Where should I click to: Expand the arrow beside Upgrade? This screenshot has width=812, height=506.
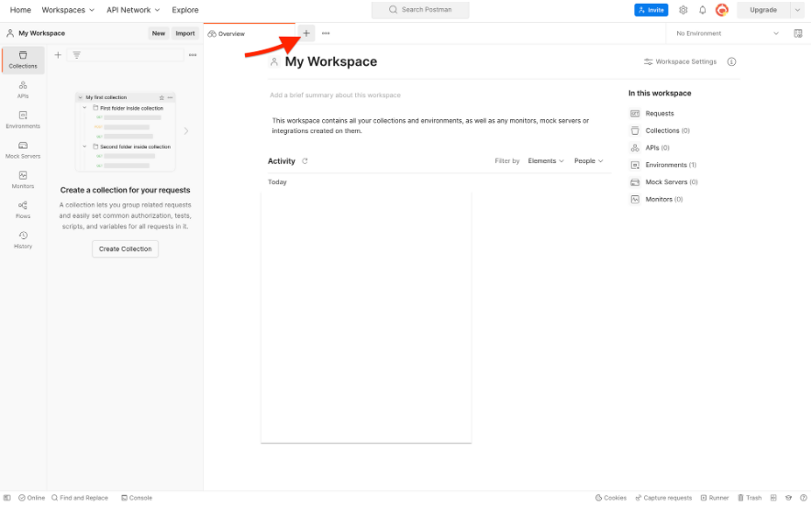797,10
